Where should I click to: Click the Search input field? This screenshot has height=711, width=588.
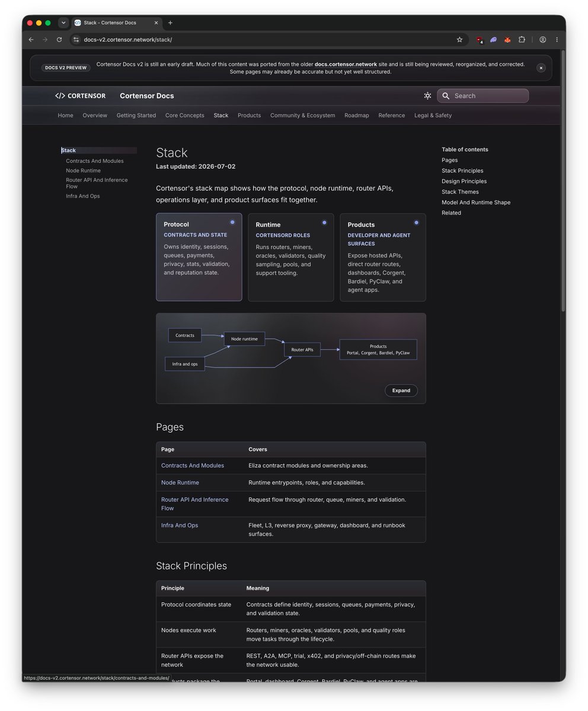coord(482,95)
